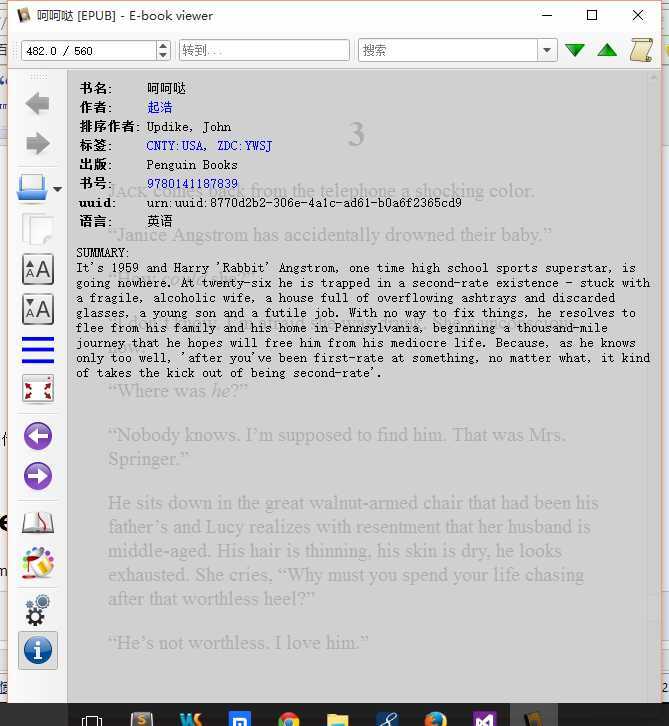Click the language value 英语

coord(160,221)
